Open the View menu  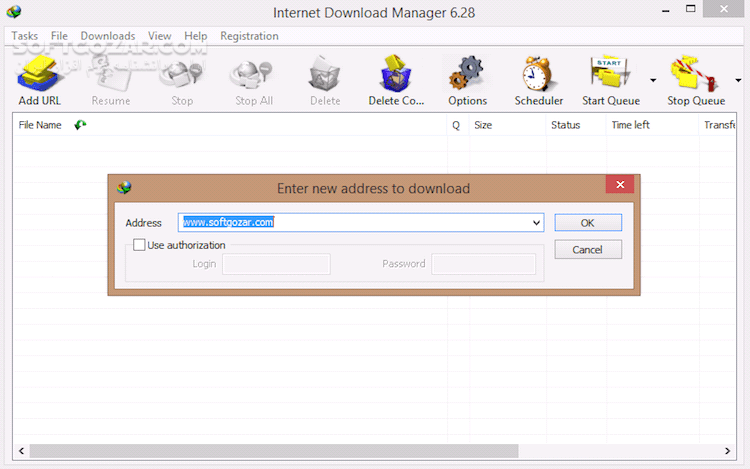coord(159,36)
